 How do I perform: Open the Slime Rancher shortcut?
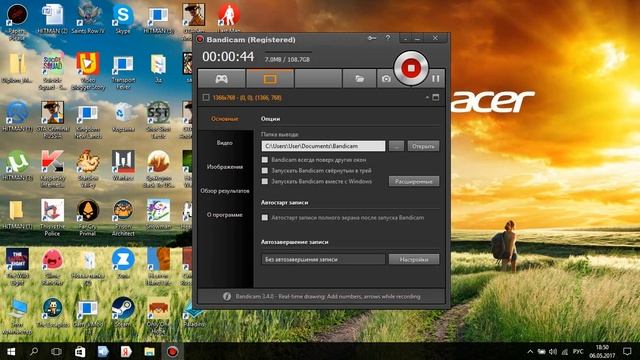pos(52,267)
